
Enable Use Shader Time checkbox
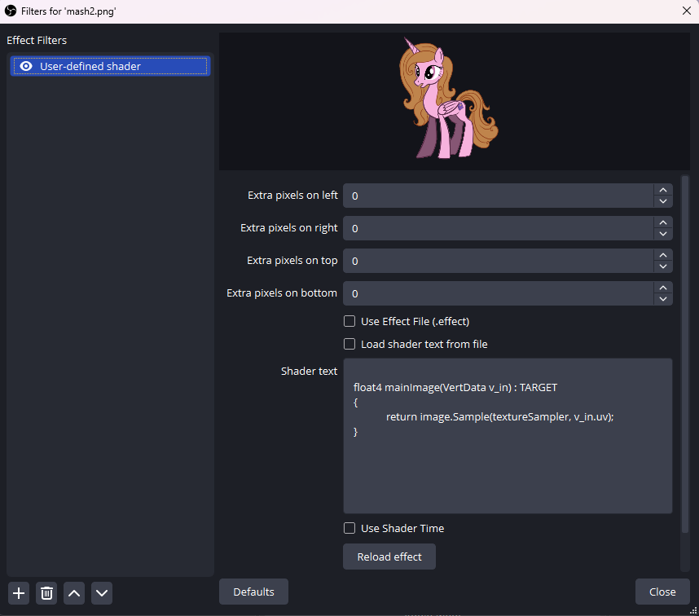pos(349,528)
